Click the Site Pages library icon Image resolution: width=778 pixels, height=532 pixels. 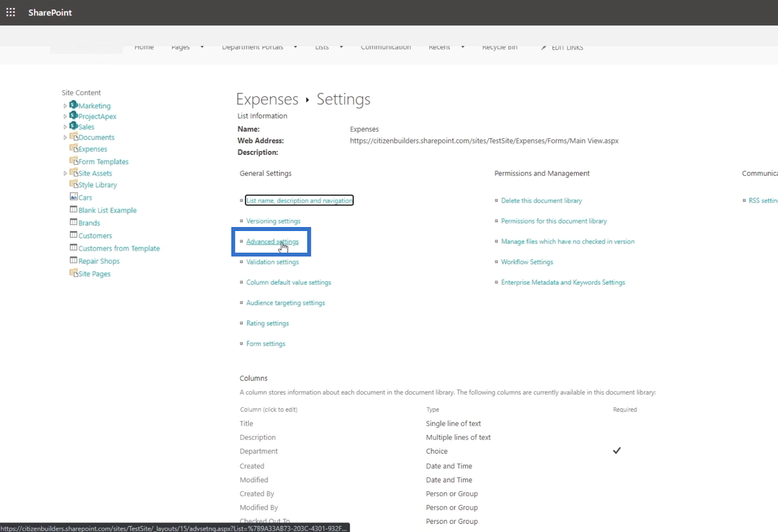pos(74,273)
